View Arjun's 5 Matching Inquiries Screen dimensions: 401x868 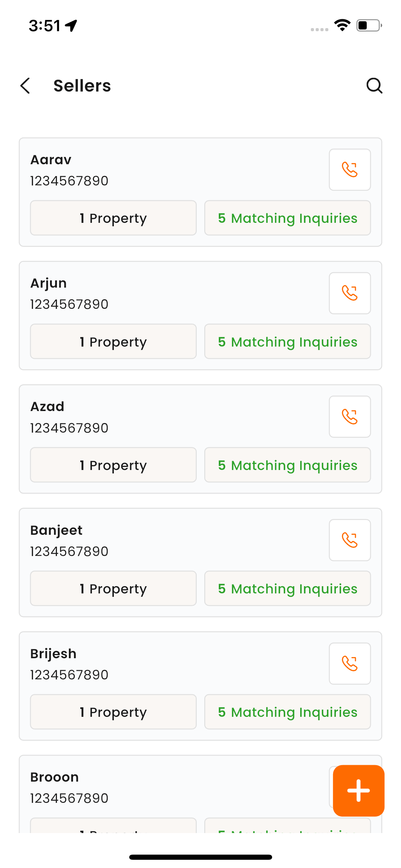[x=288, y=341]
